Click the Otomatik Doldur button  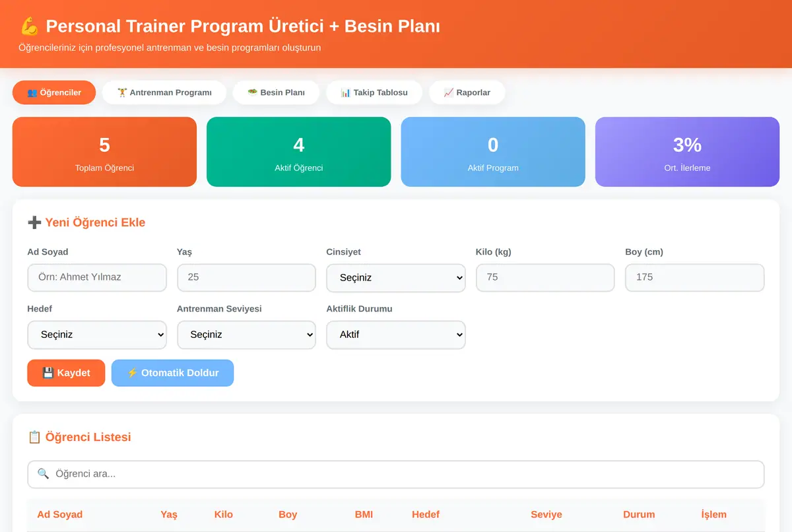pos(172,373)
